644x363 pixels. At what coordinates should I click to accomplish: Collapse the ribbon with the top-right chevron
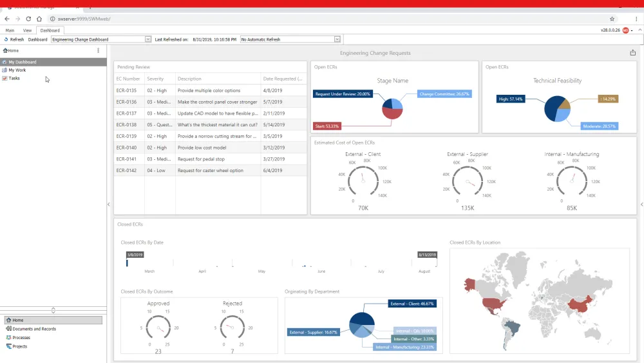pos(635,30)
